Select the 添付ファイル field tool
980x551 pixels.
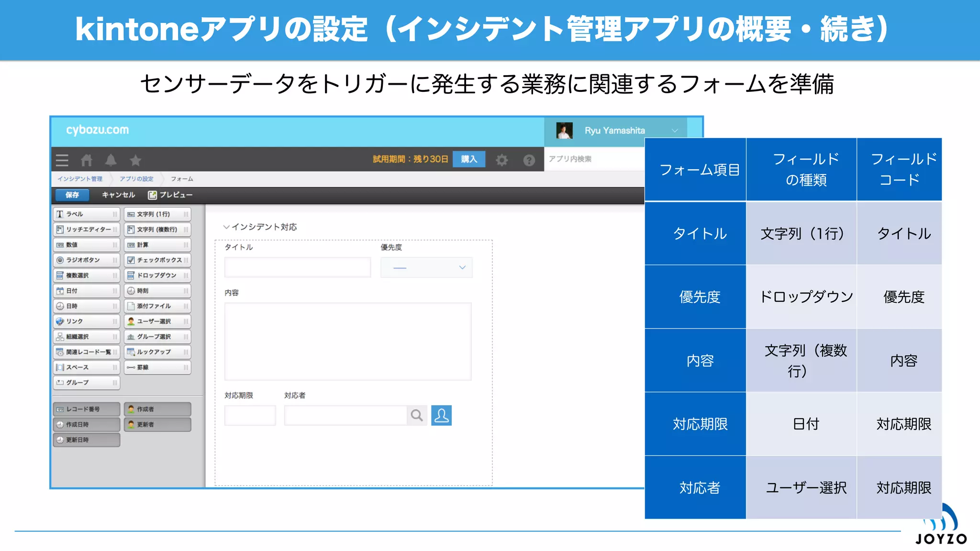pos(157,306)
